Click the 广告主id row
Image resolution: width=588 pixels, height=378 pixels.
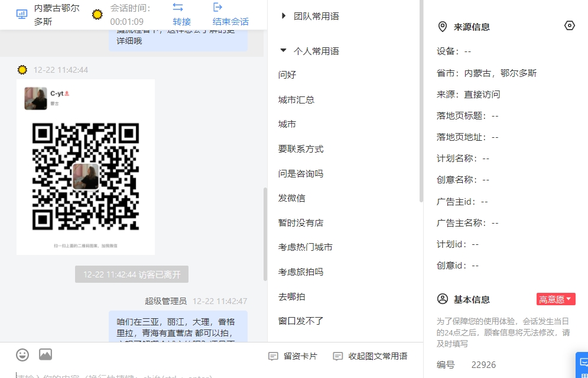(x=462, y=202)
